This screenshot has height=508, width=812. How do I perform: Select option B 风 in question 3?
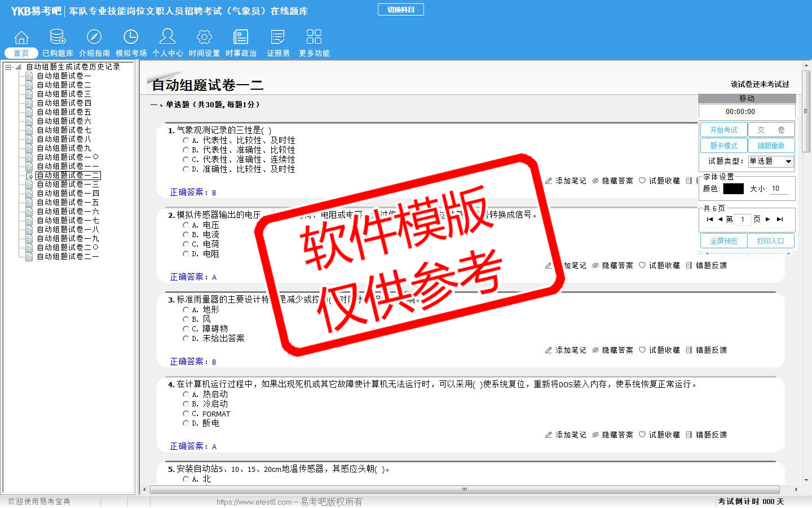(186, 319)
